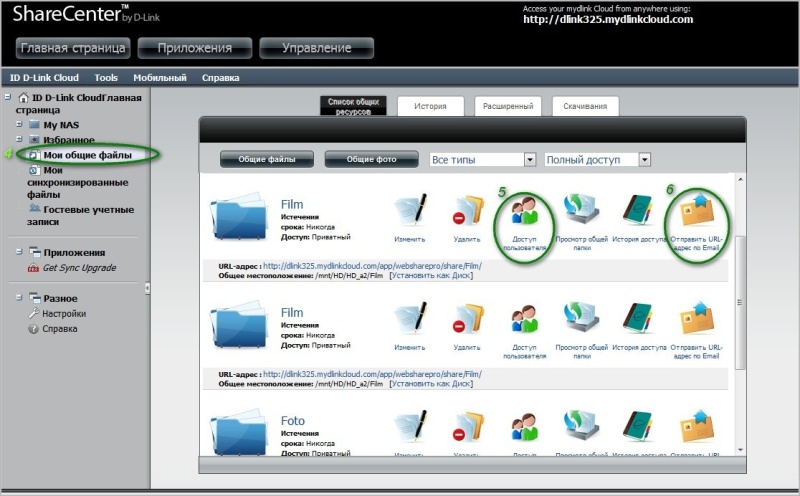Open the ID D-Link Cloud menu
Screen dimensions: 800x496
[x=44, y=78]
